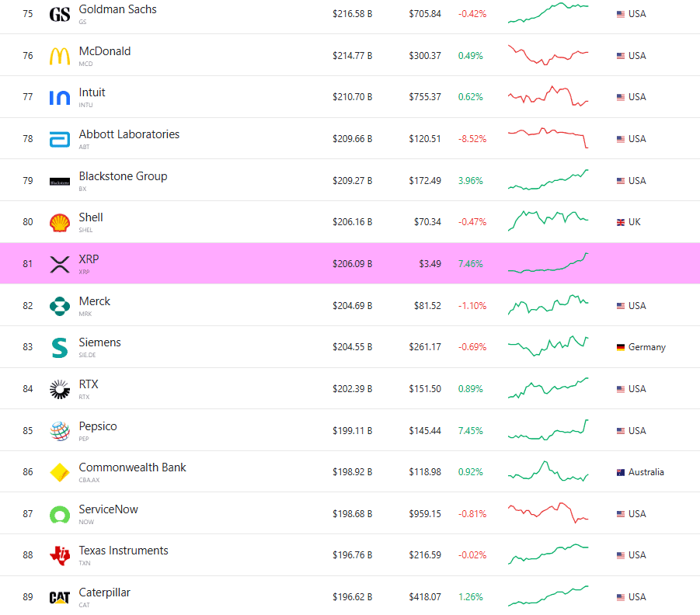This screenshot has width=700, height=615.
Task: Click XRP market cap $206.09 B
Action: click(x=352, y=264)
